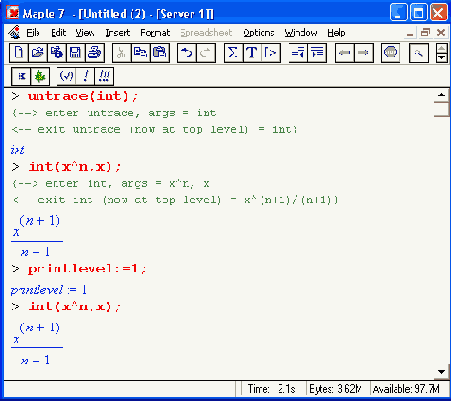Screen dimensions: 451x401
Task: Insert Maple input using Sigma icon
Action: 233,53
